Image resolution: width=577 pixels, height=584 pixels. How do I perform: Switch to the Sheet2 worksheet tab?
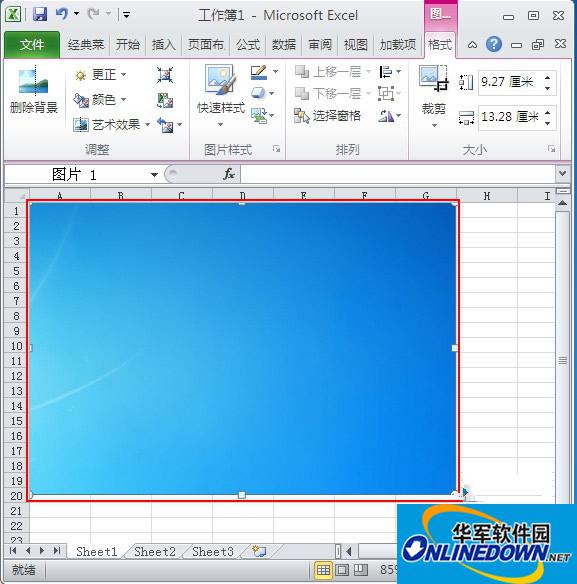point(155,551)
